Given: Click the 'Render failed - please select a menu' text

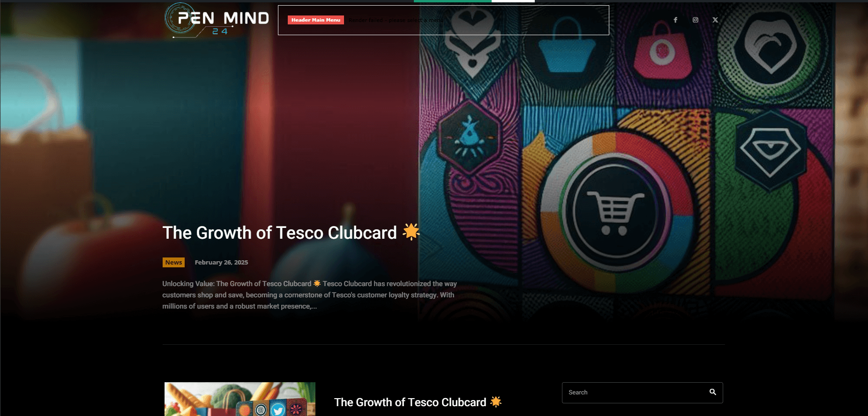Looking at the screenshot, I should coord(396,20).
